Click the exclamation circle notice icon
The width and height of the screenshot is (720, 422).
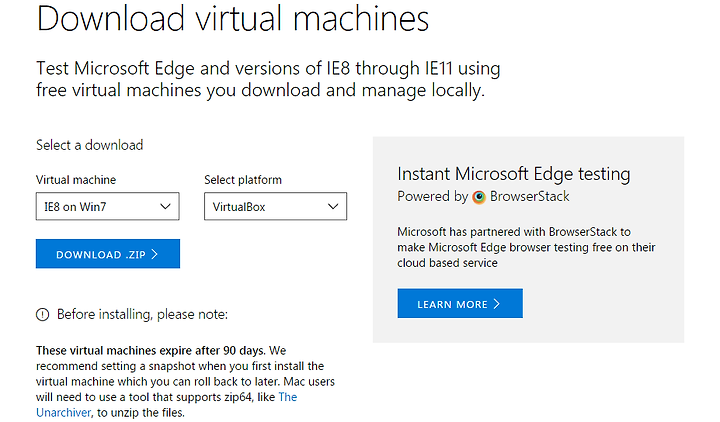[x=42, y=315]
